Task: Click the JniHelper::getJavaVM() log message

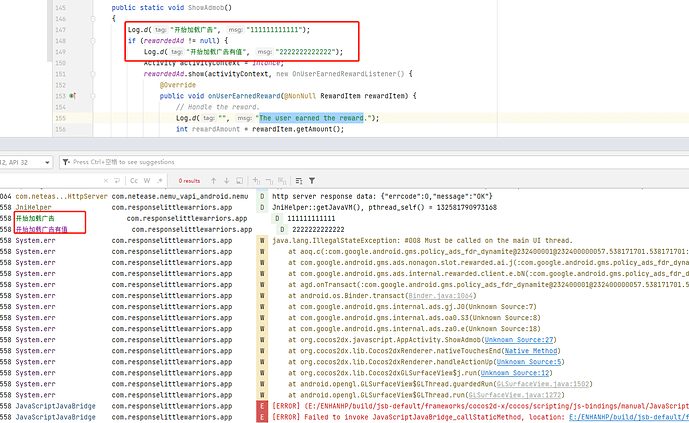Action: (x=384, y=207)
